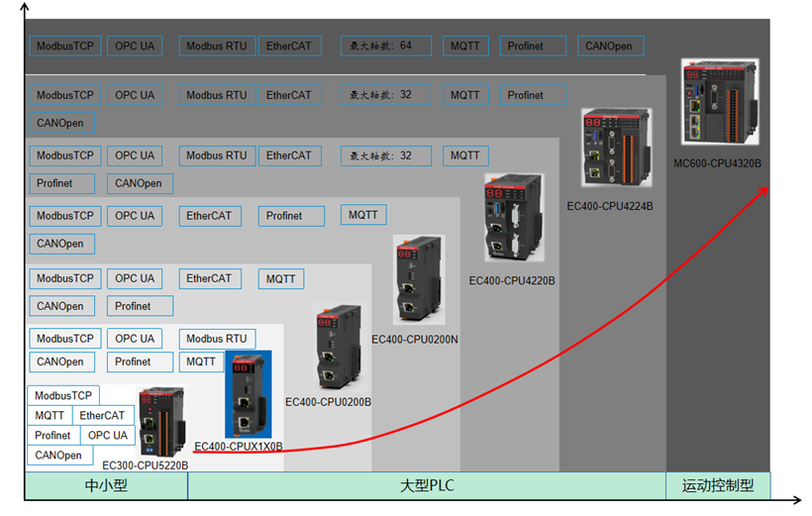This screenshot has height=516, width=812.
Task: Choose the MC600-CPU4320B motion controller image
Action: click(x=719, y=103)
